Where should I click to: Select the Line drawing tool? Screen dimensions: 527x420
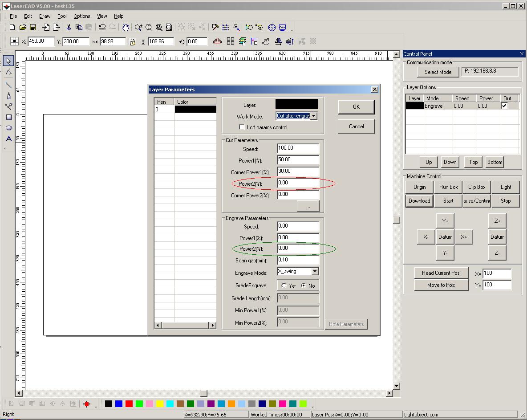8,85
